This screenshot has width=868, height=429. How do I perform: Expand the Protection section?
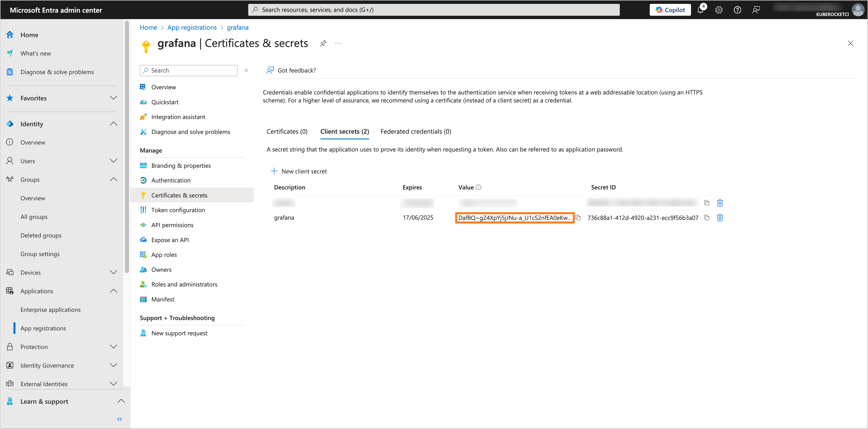(x=114, y=346)
